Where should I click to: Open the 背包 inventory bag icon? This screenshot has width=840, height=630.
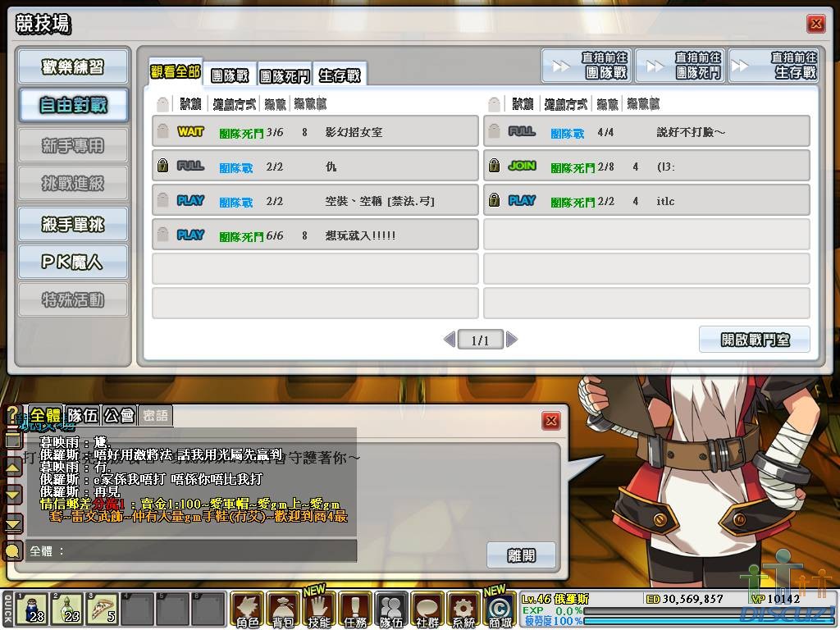click(283, 610)
